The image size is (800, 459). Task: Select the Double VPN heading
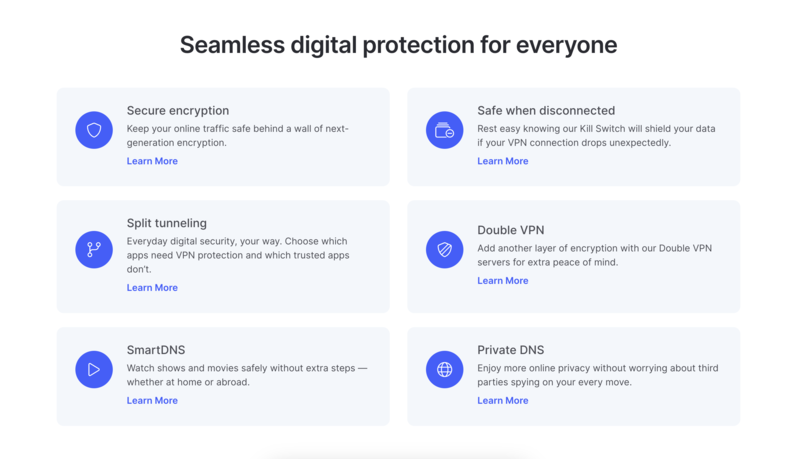[511, 230]
